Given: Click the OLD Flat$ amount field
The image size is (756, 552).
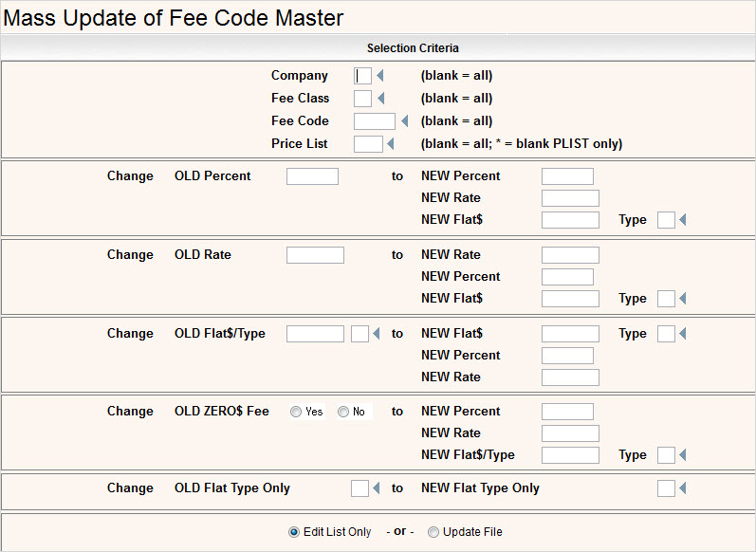Looking at the screenshot, I should (315, 334).
